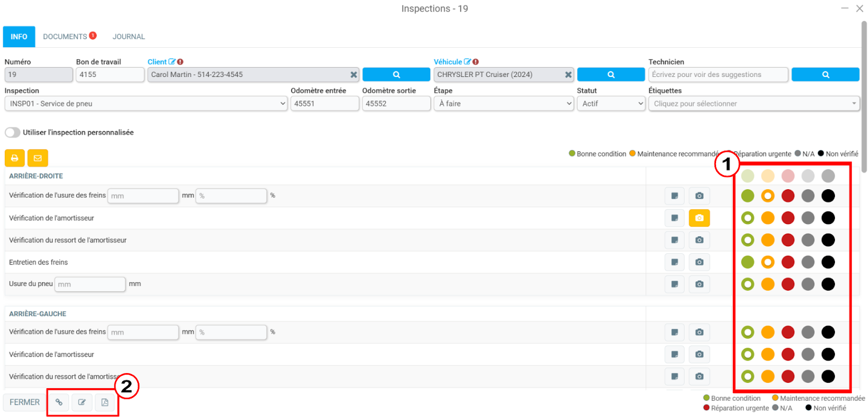Mark Entretien des freins as N/A

tap(808, 262)
